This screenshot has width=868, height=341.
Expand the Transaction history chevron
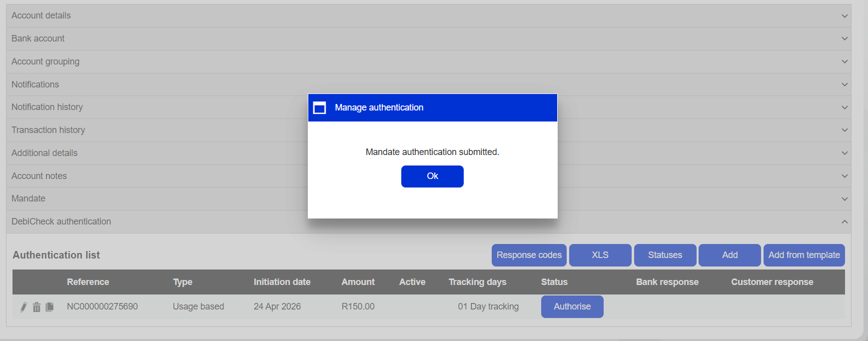click(845, 130)
